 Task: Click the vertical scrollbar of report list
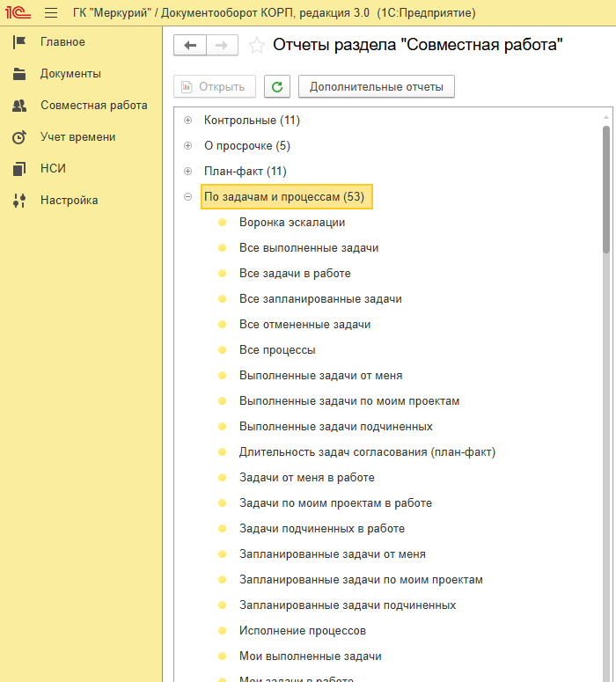point(605,176)
